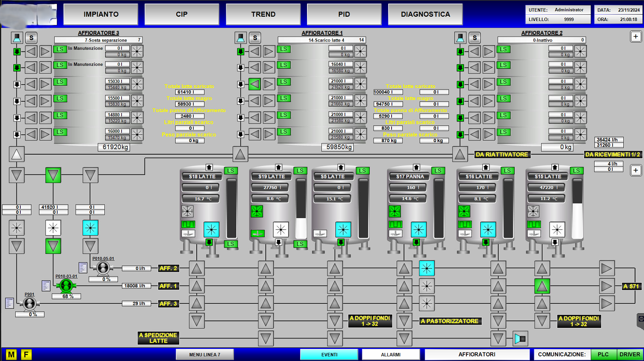
Task: Toggle the LS level switch on S18 LATTE
Action: [x=231, y=171]
